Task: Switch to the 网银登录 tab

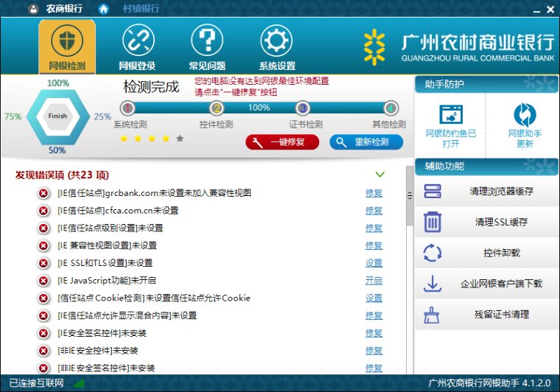Action: tap(137, 46)
